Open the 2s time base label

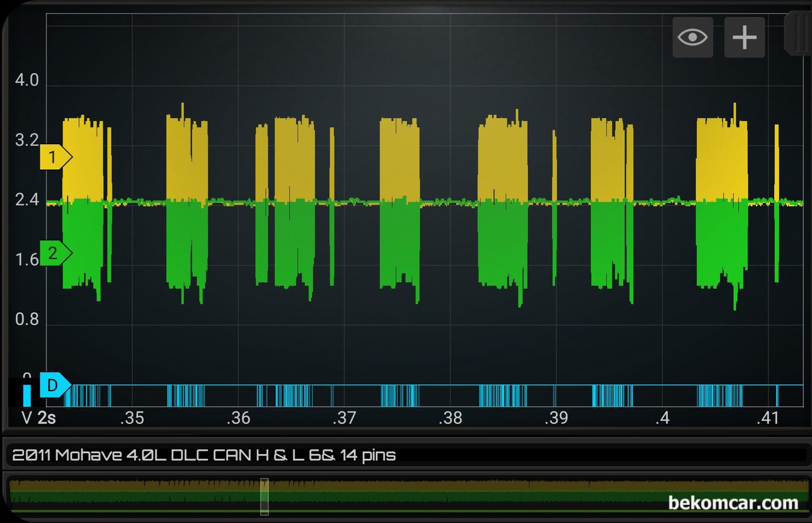pos(47,418)
